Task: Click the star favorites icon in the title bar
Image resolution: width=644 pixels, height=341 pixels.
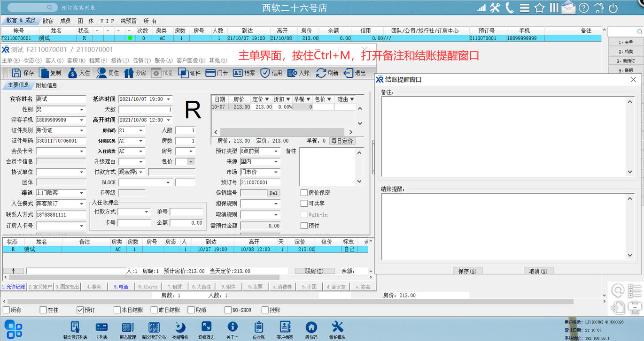Action: [x=539, y=8]
